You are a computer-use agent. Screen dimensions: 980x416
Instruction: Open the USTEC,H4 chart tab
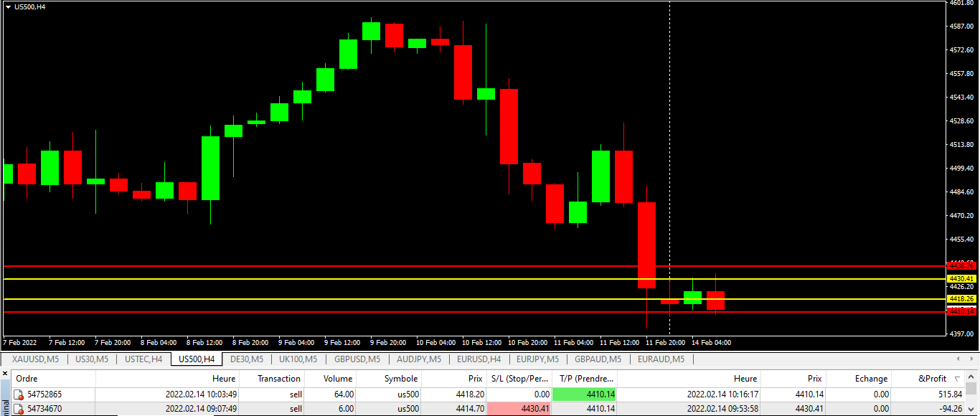[143, 359]
